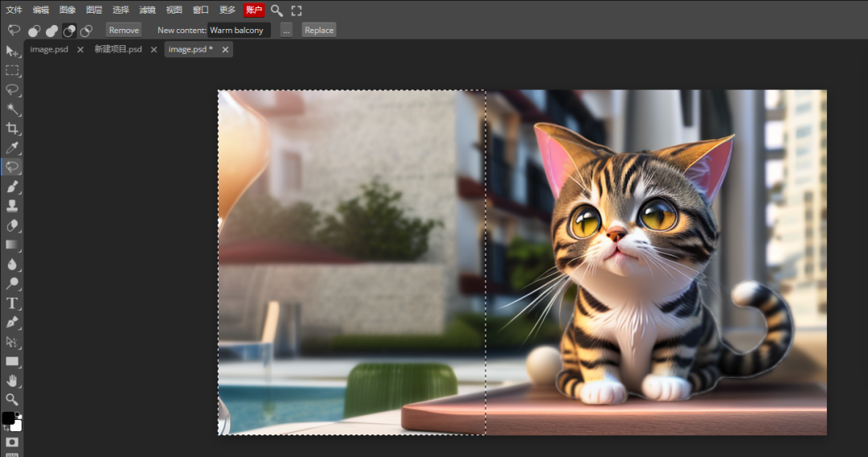Select the Rectangular Marquee tool

(x=11, y=71)
